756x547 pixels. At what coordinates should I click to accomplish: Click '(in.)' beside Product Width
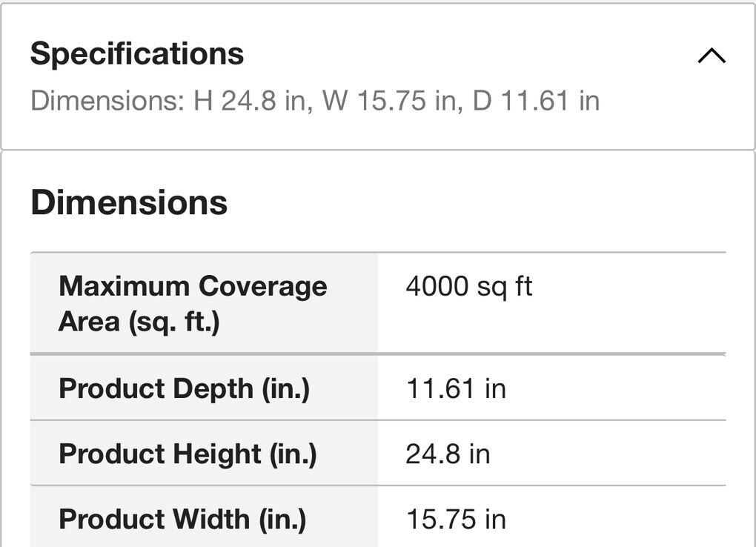tap(282, 519)
